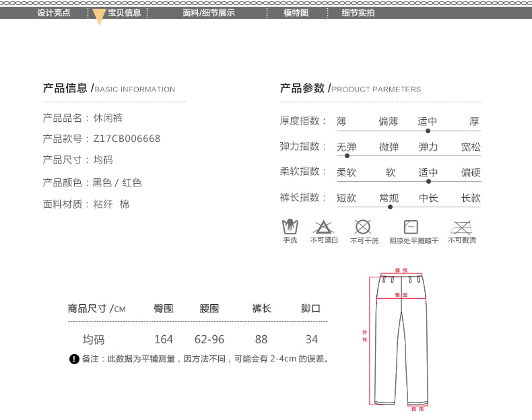Screen dimensions: 532x420
Task: Click the 宽松 elasticity label
Action: click(471, 147)
